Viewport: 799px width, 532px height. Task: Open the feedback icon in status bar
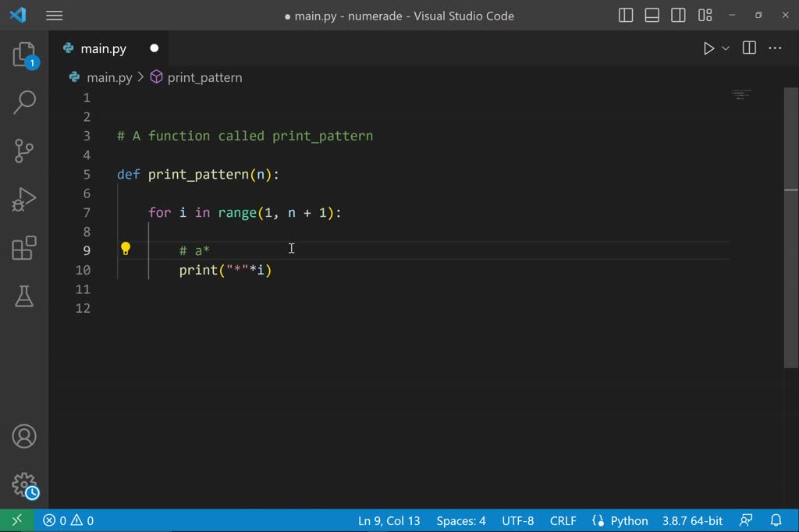[x=745, y=520]
